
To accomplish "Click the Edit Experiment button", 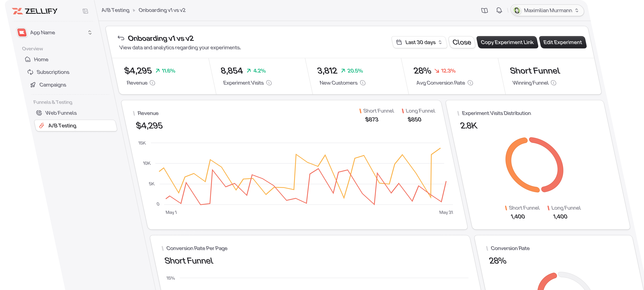I will pyautogui.click(x=562, y=42).
